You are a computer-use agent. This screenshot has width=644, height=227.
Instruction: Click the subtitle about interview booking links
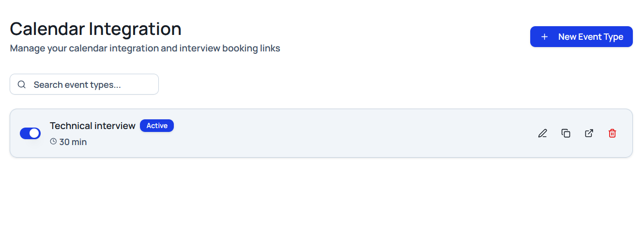point(145,49)
